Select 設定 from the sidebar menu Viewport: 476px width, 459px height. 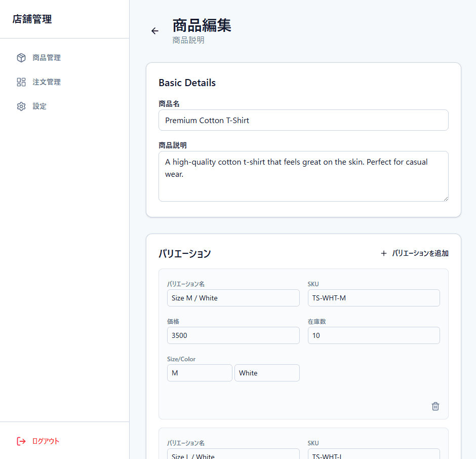(x=40, y=106)
